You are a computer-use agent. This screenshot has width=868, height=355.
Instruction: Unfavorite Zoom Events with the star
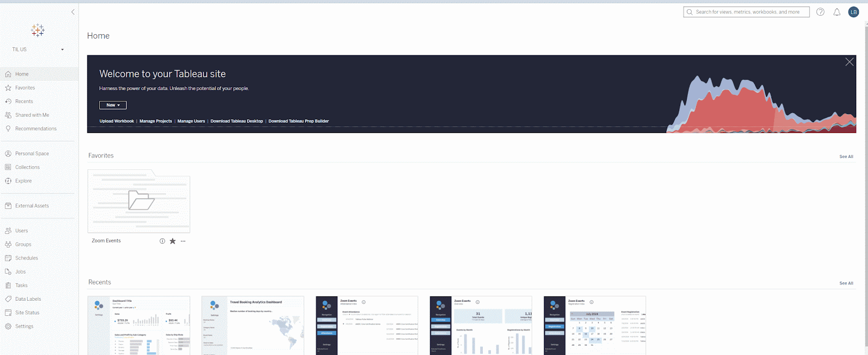173,241
